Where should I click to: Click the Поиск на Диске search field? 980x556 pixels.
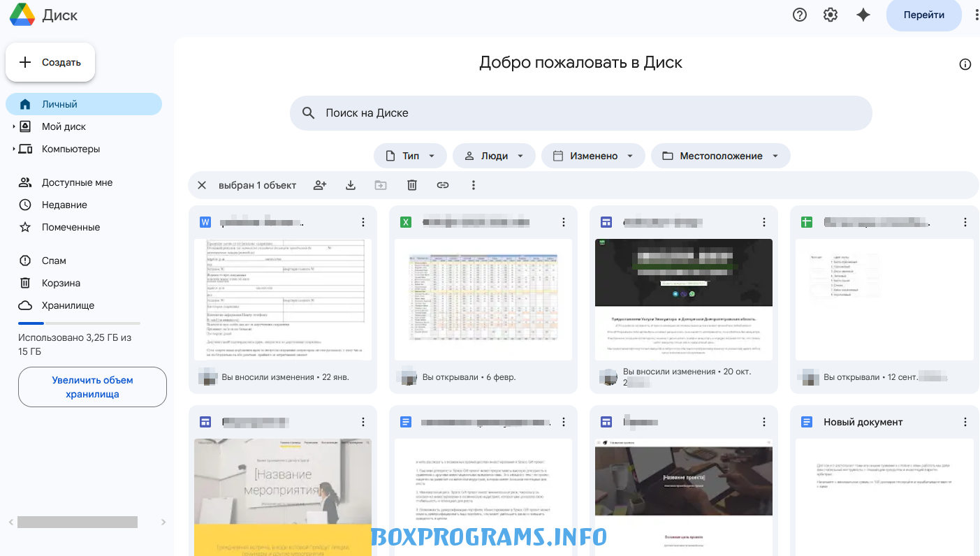tap(580, 113)
